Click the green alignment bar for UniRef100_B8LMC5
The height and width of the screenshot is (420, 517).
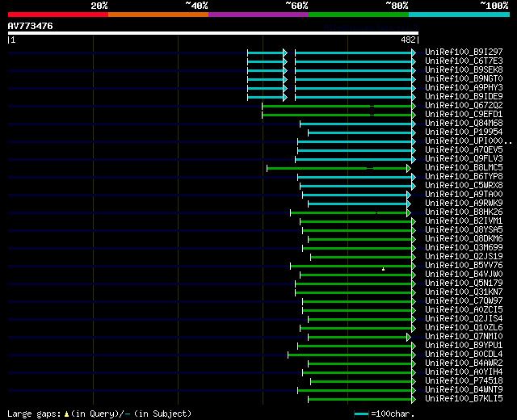338,169
